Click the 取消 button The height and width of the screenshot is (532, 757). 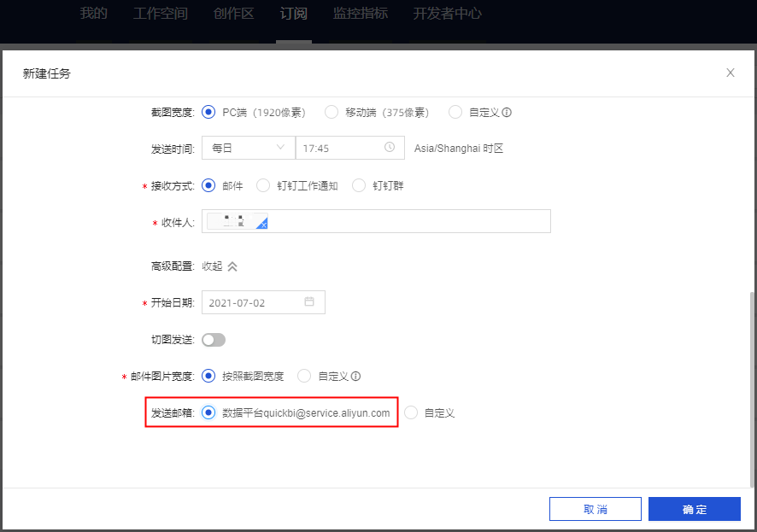point(596,509)
